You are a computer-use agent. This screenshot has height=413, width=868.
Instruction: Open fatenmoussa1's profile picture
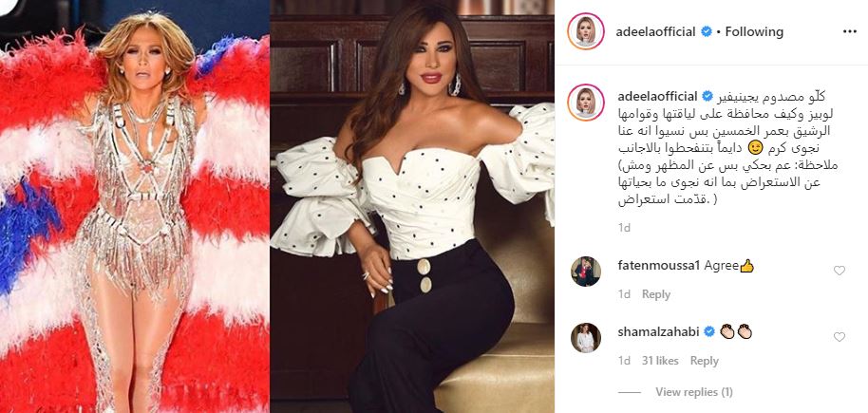[x=586, y=272]
